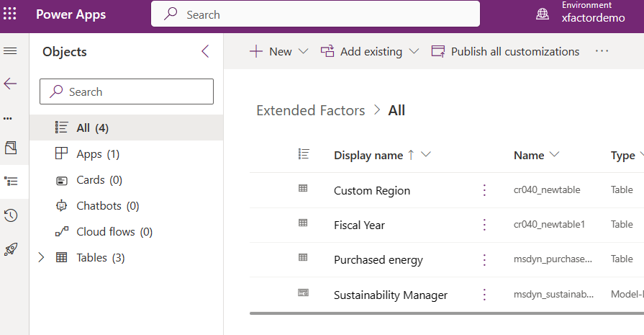Open the New dropdown chevron
The width and height of the screenshot is (644, 335).
(303, 51)
